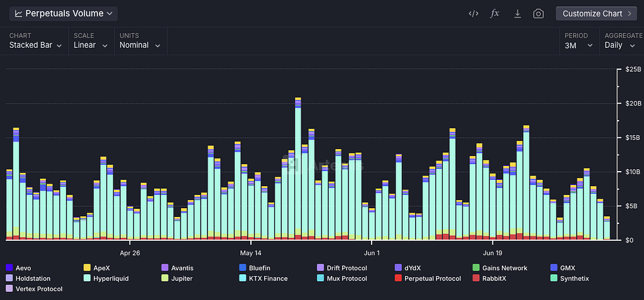Toggle the Hyperliquid legend swatch

[x=87, y=278]
